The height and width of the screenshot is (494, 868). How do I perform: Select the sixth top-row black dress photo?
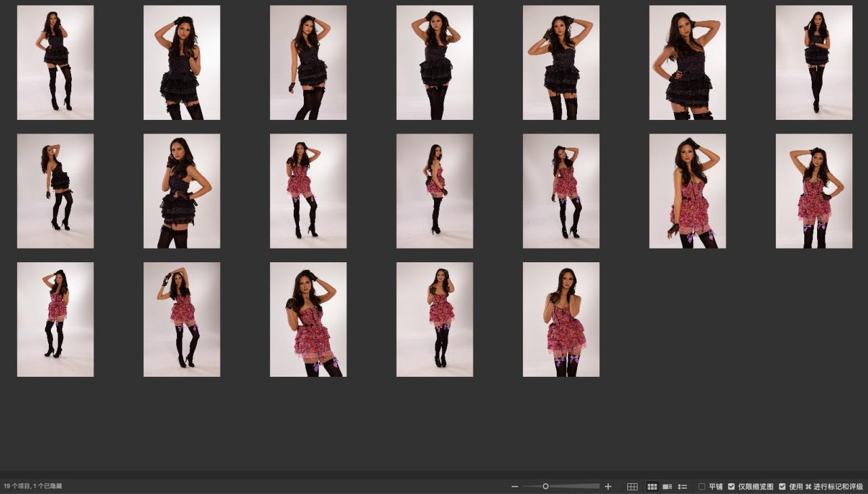(688, 62)
